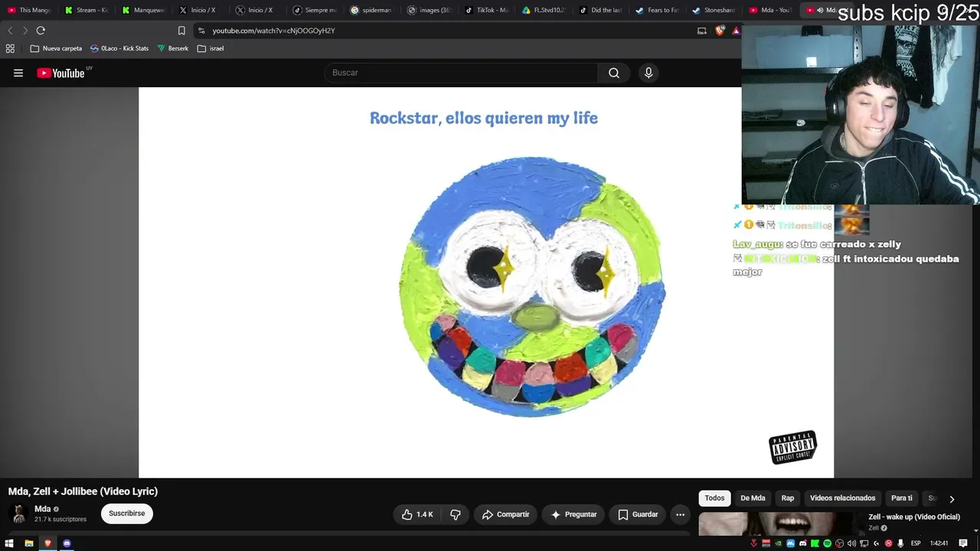Open the Windows Start menu
This screenshot has height=551, width=980.
(10, 543)
